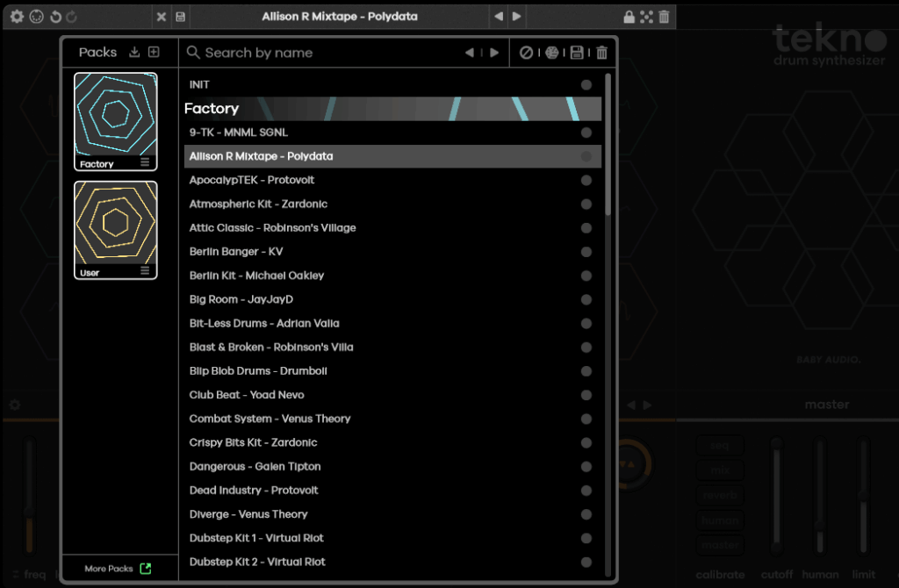899x588 pixels.
Task: Click the circle-slash clear icon in browser header
Action: (526, 53)
